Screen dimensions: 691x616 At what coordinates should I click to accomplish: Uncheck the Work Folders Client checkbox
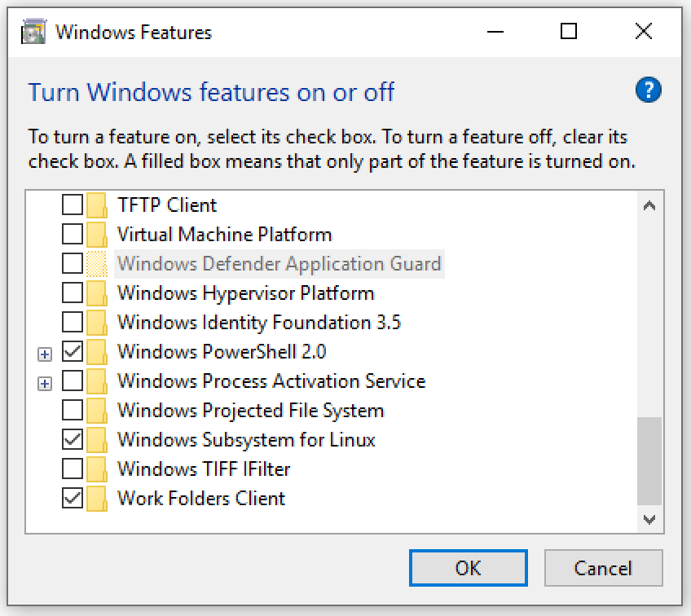pos(73,499)
